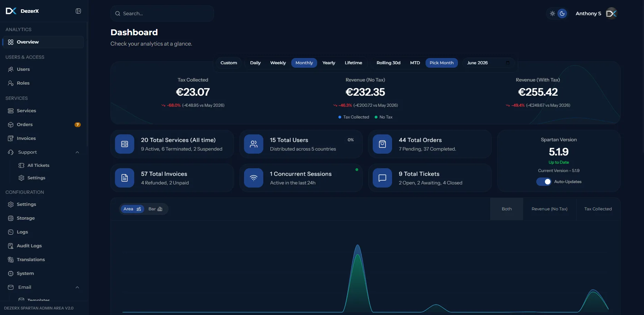Choose Rolling 30d range option
644x315 pixels.
tap(389, 63)
